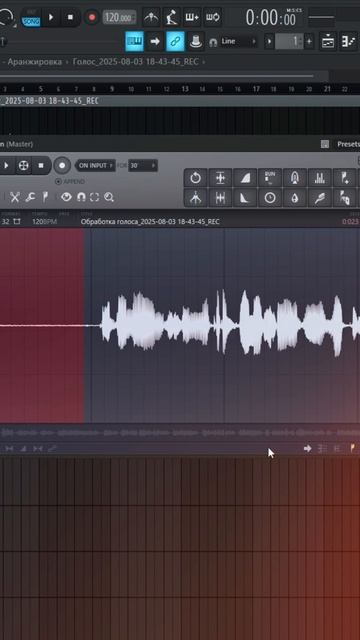Click Edison fade in ramp tool
This screenshot has width=360, height=640.
coord(245,178)
